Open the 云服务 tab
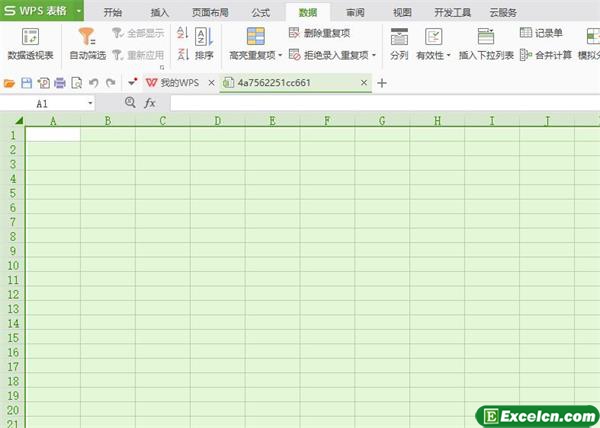The width and height of the screenshot is (600, 428). click(x=503, y=13)
